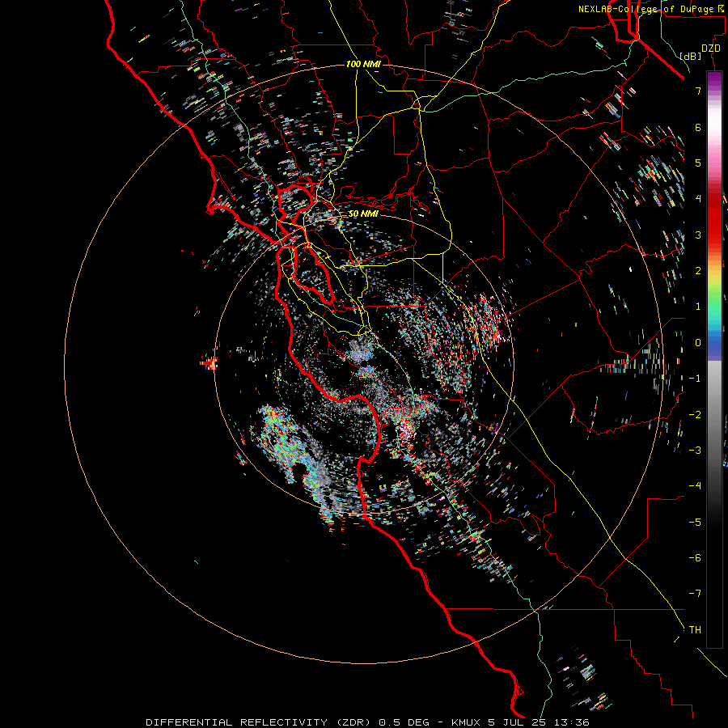Screen dimensions: 728x728
Task: Click the "0" value on color scale
Action: tap(698, 343)
